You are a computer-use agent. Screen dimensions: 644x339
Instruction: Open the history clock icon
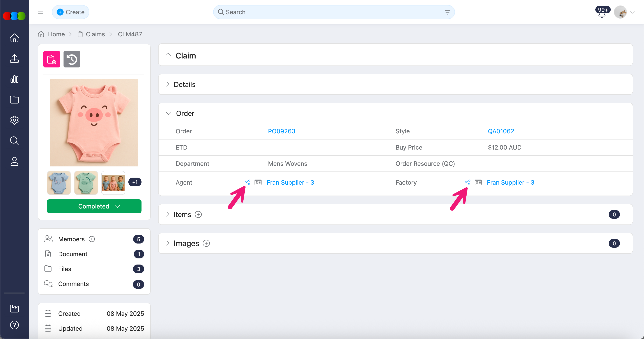72,59
